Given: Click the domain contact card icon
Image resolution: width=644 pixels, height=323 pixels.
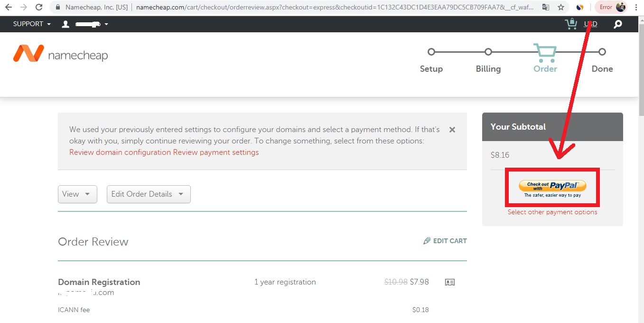Looking at the screenshot, I should coord(450,282).
